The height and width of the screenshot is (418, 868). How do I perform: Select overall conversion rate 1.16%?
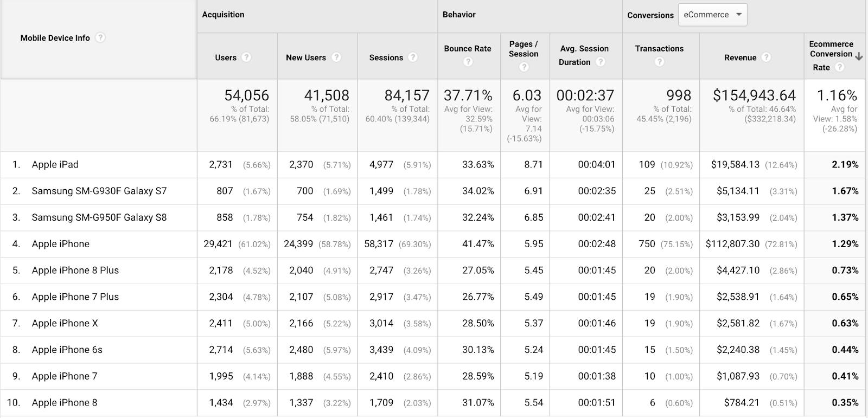(837, 95)
